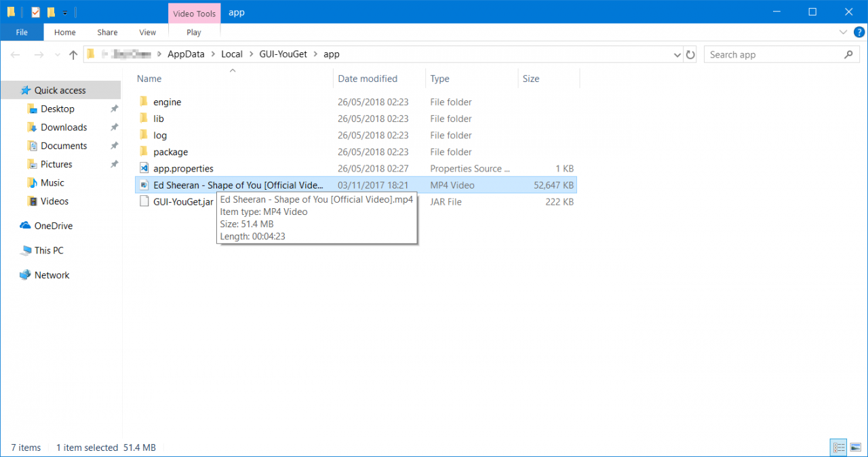Go up one level with Up arrow

click(x=73, y=55)
